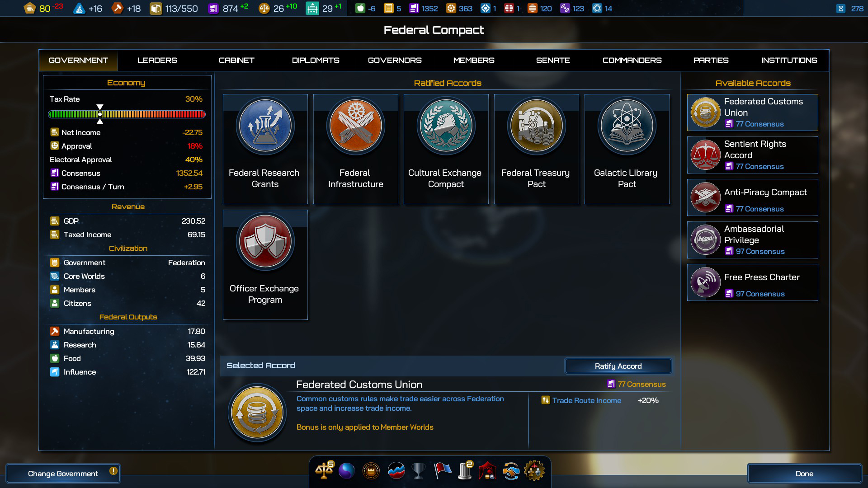Image resolution: width=868 pixels, height=488 pixels.
Task: Click the research flask icon in top bar
Action: click(x=79, y=8)
